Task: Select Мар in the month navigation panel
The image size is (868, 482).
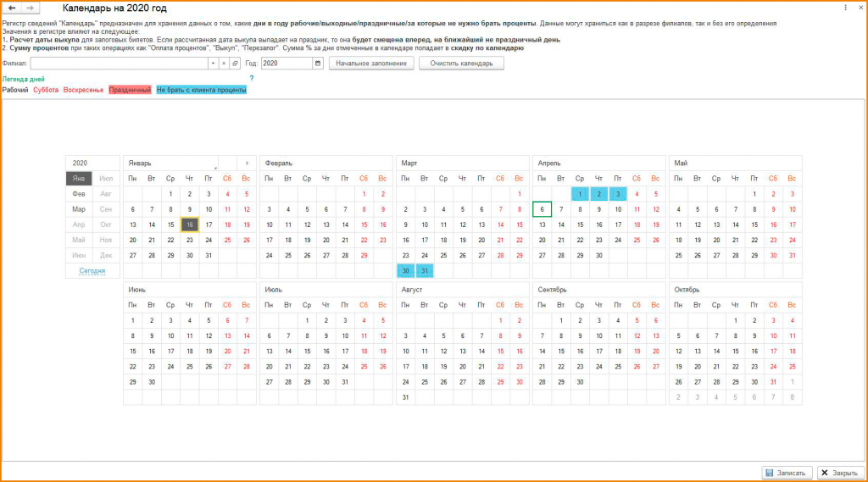Action: [x=79, y=209]
